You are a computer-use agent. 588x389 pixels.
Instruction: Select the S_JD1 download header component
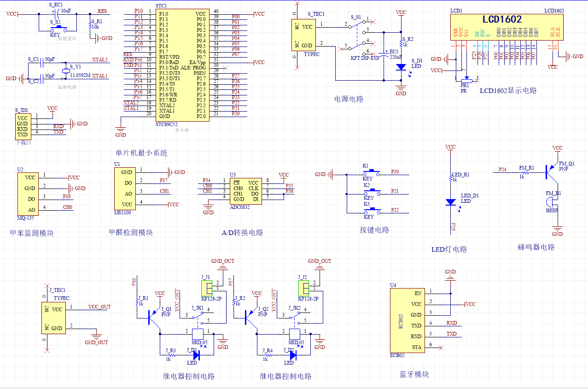23,126
